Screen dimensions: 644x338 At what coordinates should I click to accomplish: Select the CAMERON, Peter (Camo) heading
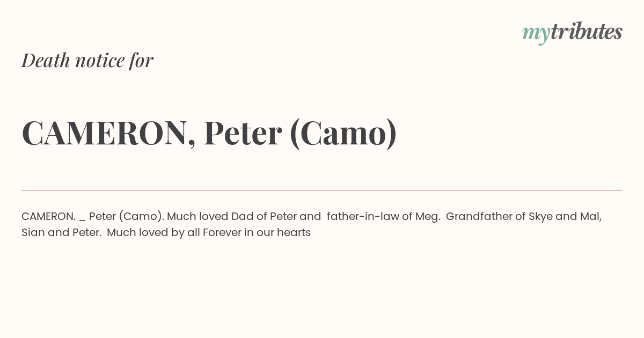209,133
